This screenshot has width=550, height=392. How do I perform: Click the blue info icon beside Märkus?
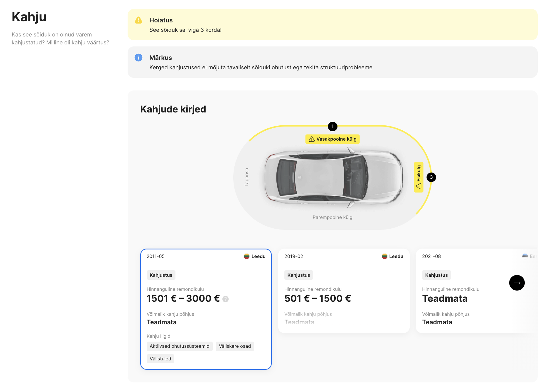[x=138, y=57]
